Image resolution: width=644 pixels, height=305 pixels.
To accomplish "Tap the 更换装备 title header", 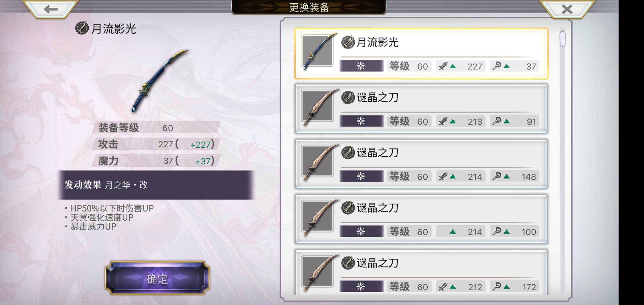I will click(x=309, y=7).
